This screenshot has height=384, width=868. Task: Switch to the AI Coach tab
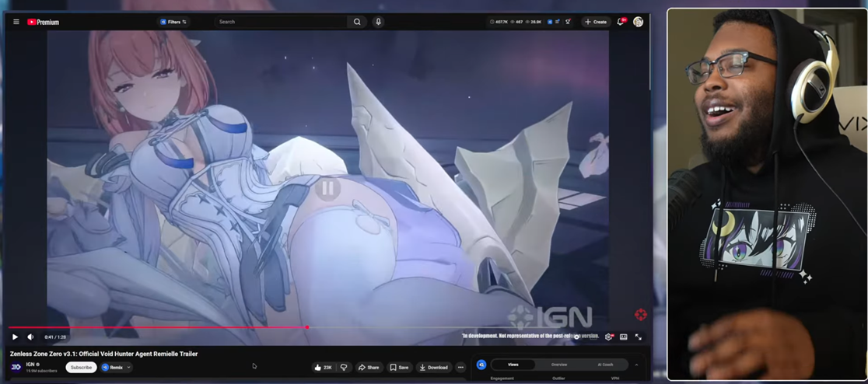605,365
